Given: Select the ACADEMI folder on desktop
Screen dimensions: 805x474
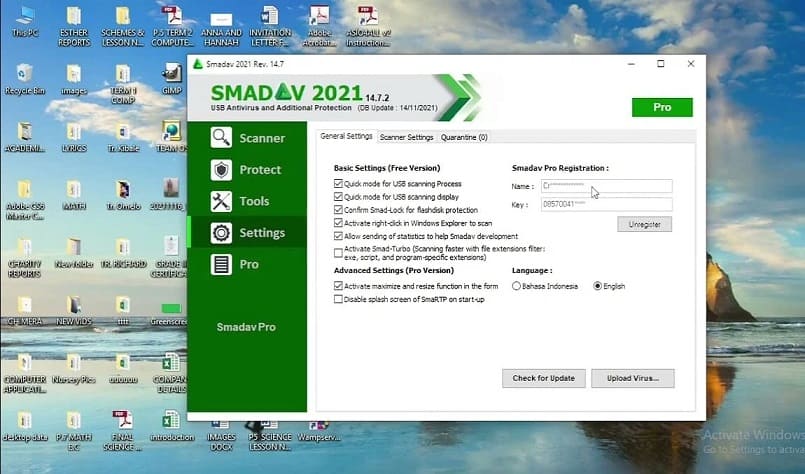Looking at the screenshot, I should point(25,138).
